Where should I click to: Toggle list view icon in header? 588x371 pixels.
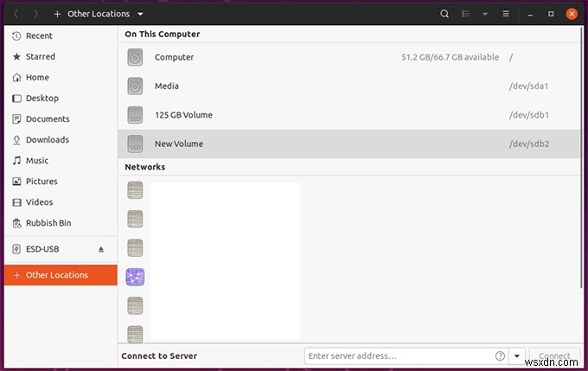click(x=465, y=14)
